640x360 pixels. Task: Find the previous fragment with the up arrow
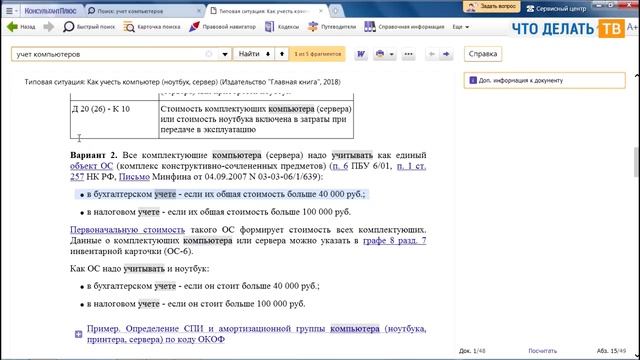(x=282, y=54)
